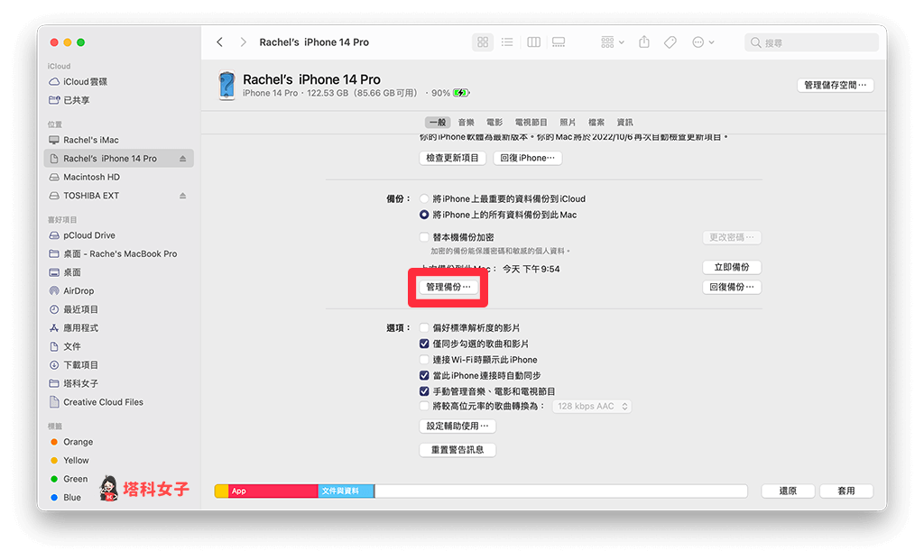Eject the TOSHIBA EXT drive

182,196
